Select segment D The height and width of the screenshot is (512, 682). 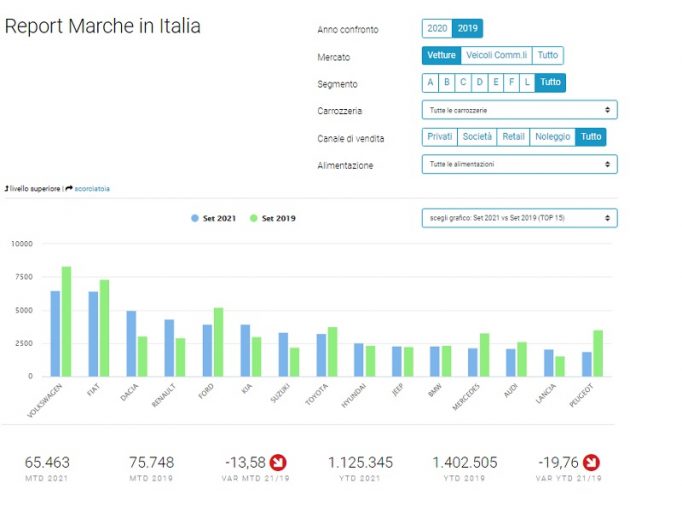click(479, 83)
